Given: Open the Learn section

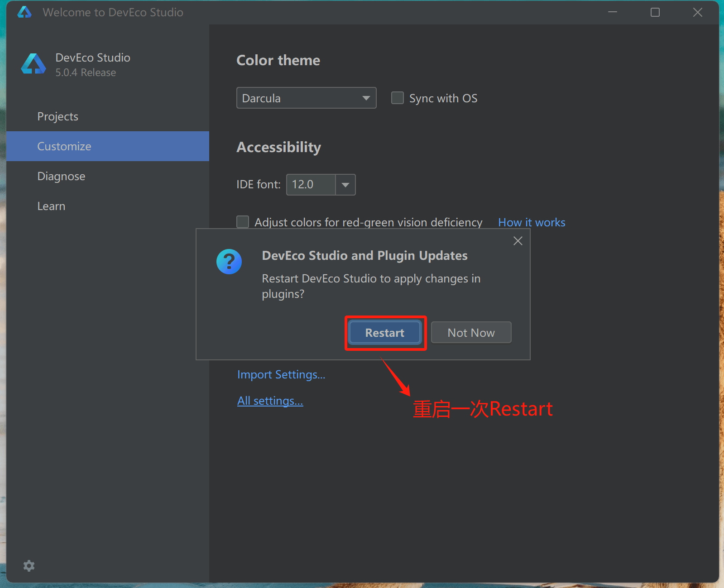Looking at the screenshot, I should [x=108, y=206].
